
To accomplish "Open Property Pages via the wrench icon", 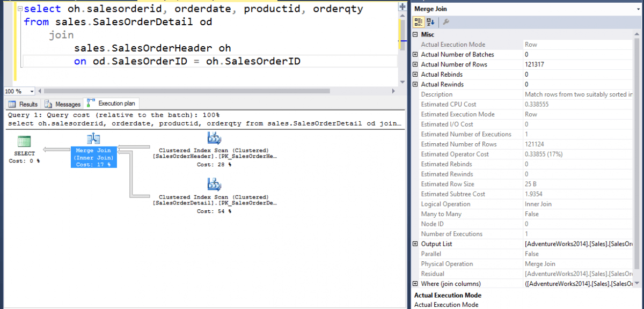I will click(445, 22).
